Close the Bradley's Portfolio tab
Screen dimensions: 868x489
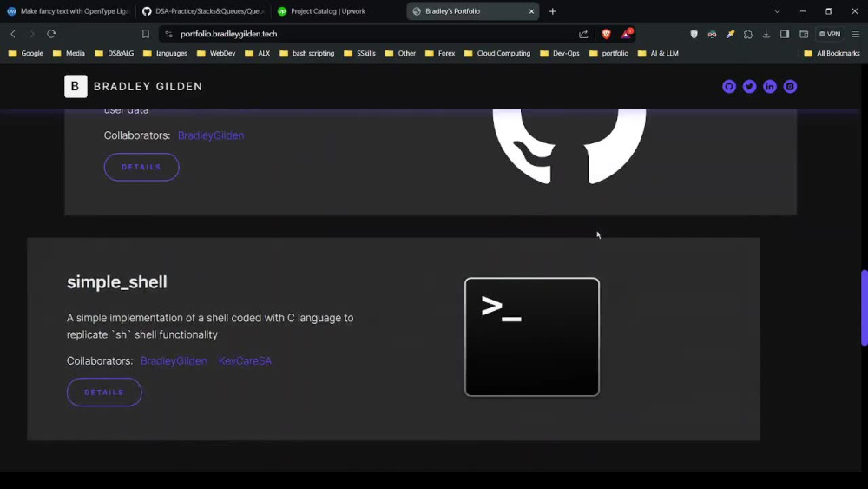(x=531, y=11)
